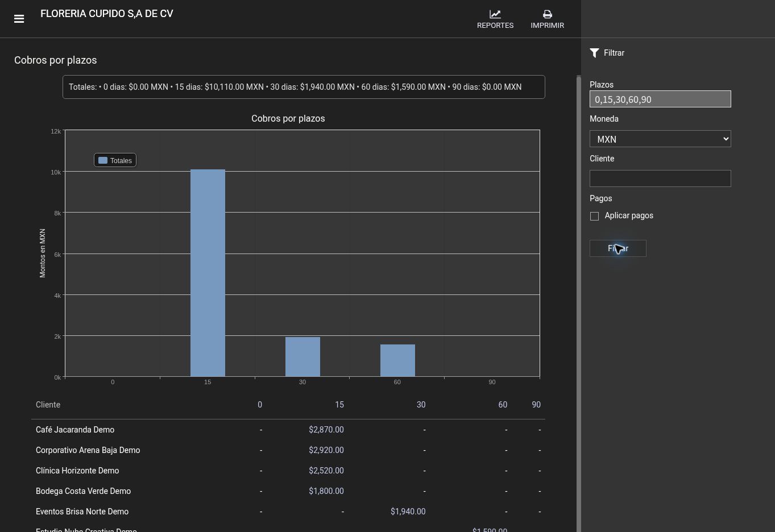775x532 pixels.
Task: Click the 90 column header in the table
Action: (x=536, y=405)
